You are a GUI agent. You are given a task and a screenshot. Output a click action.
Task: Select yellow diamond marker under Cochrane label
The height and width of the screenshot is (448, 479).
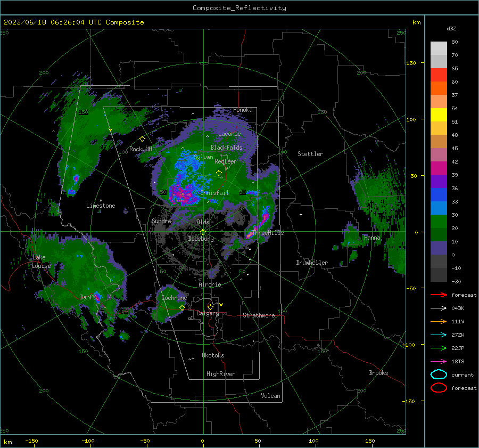click(182, 307)
